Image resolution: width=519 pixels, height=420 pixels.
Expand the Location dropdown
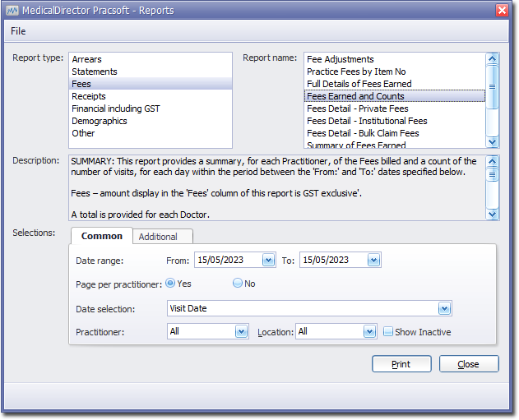[370, 332]
